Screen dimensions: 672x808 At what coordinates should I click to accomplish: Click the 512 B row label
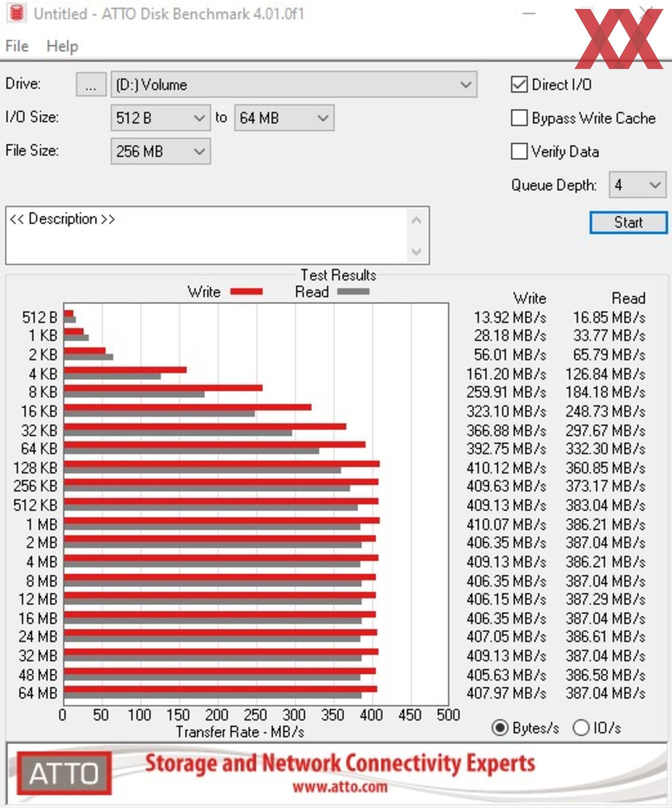40,318
